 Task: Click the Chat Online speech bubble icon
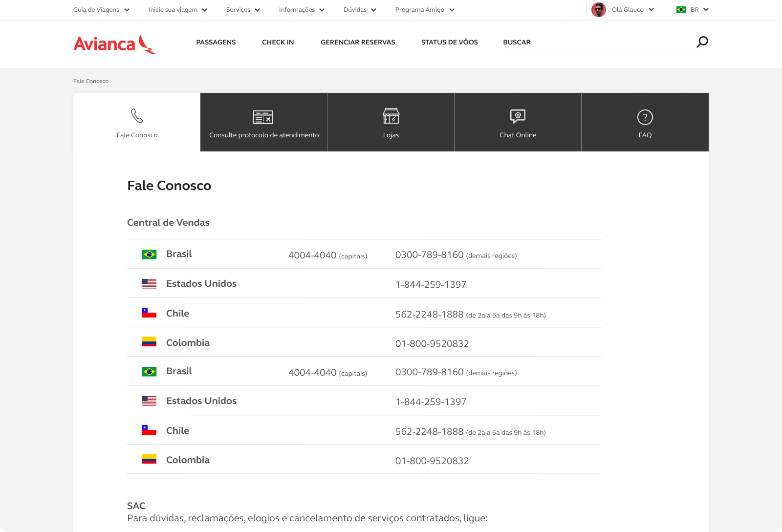[x=518, y=116]
